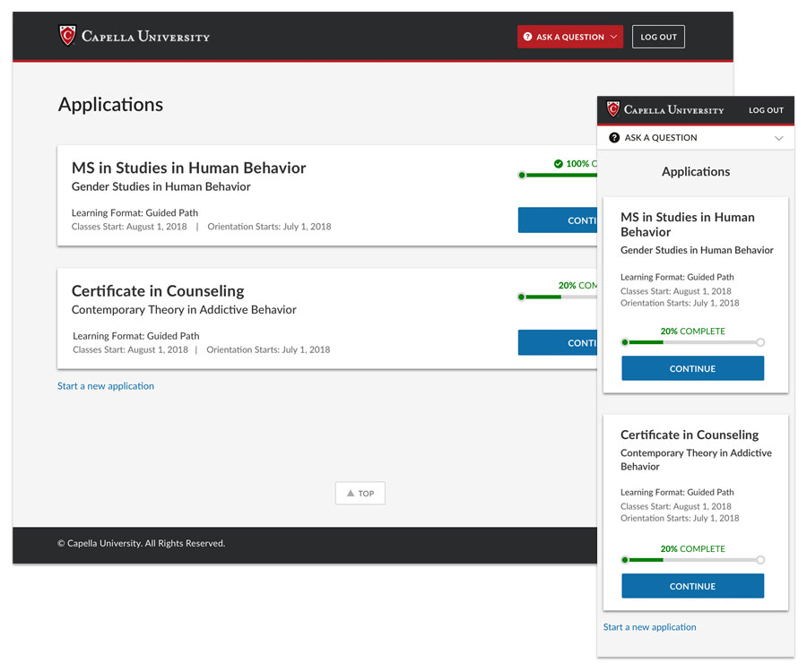The width and height of the screenshot is (807, 672).
Task: Click mobile progress bar in Certificate in Counseling card
Action: point(693,560)
